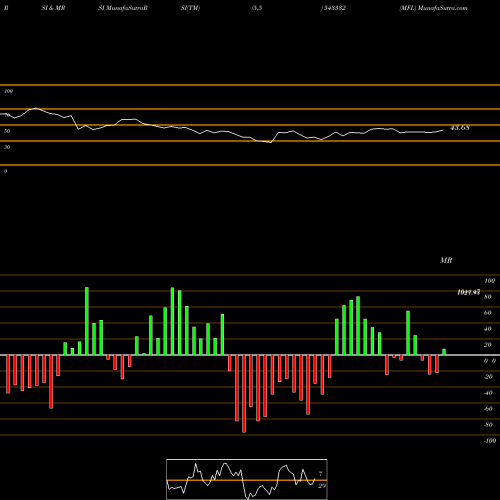The width and height of the screenshot is (500, 500).
Task: Click the (5,5 parameter text in the header
Action: pos(257,8)
